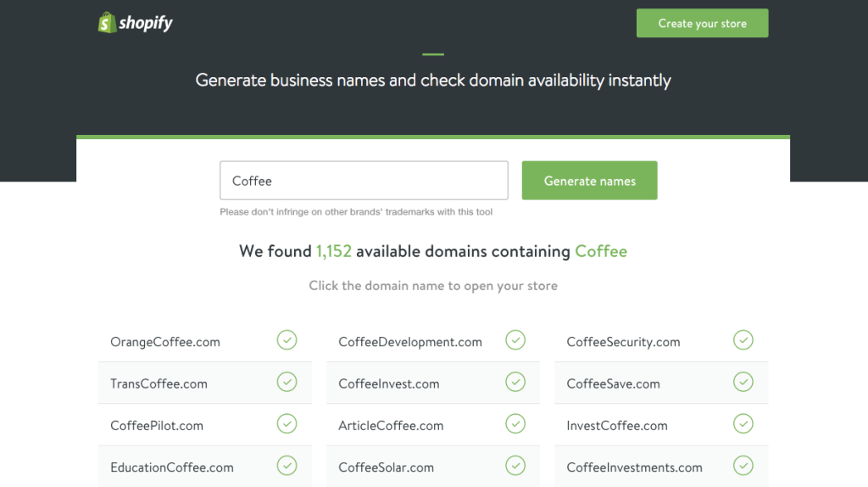Open the EducationCoffee.com domain link
The image size is (868, 487).
pos(172,467)
